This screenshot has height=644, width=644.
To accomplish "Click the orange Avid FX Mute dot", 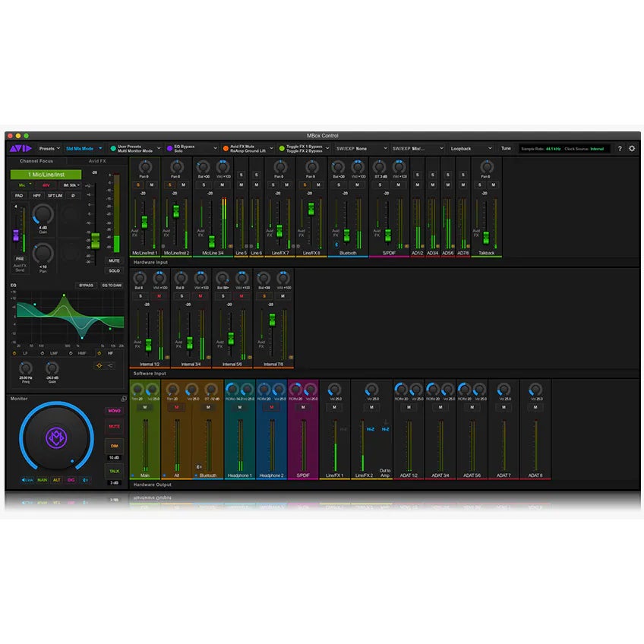I will 226,149.
